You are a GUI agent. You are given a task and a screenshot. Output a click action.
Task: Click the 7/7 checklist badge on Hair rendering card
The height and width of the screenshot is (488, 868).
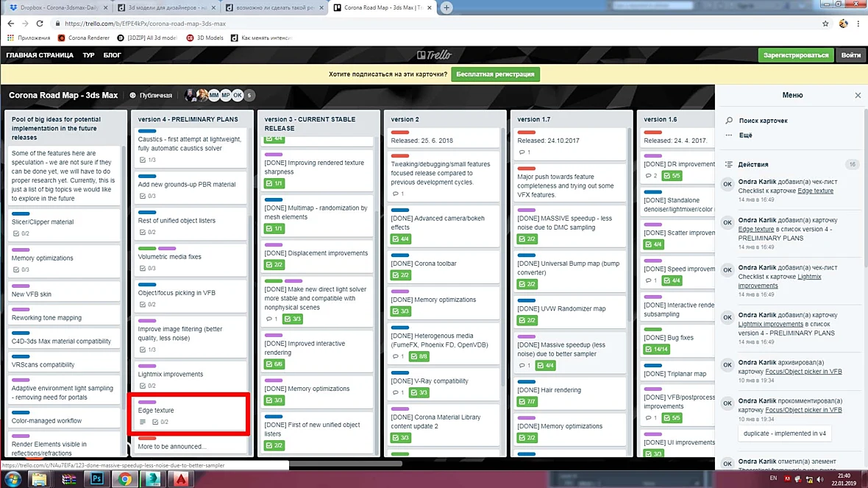(527, 402)
